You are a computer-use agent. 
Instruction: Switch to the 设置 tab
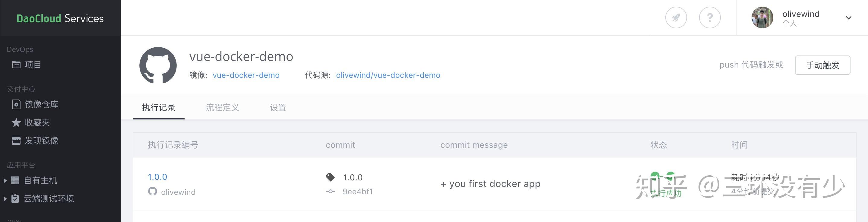click(278, 107)
